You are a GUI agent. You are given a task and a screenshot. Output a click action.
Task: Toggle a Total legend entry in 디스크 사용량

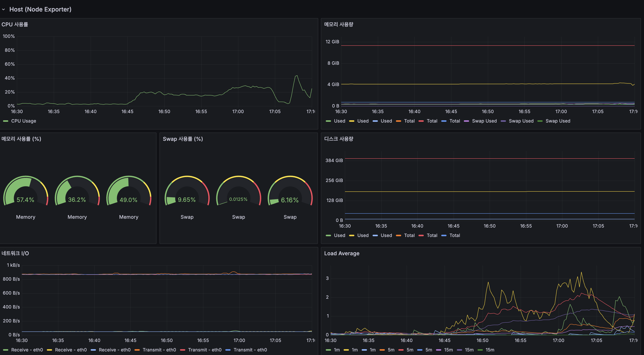(409, 235)
